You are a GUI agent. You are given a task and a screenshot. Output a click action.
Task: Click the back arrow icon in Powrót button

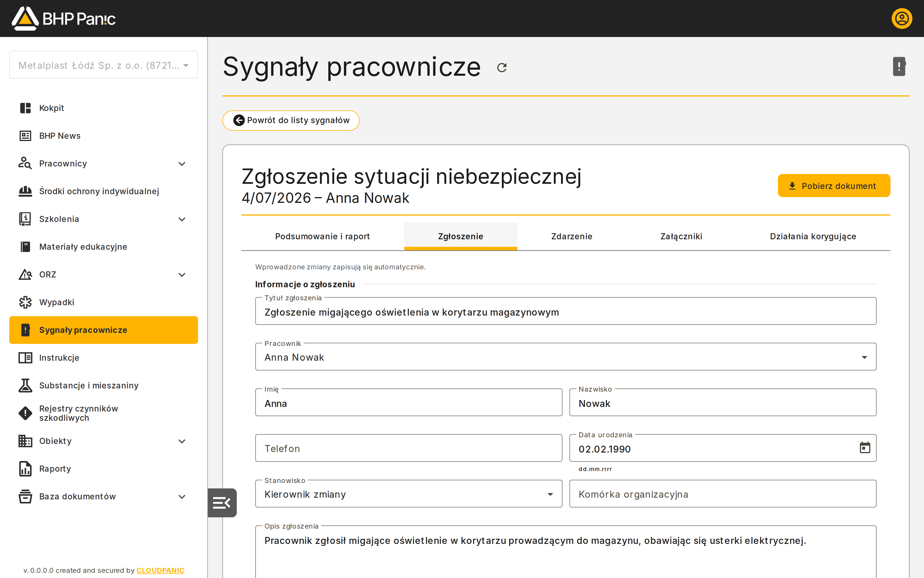(x=239, y=121)
